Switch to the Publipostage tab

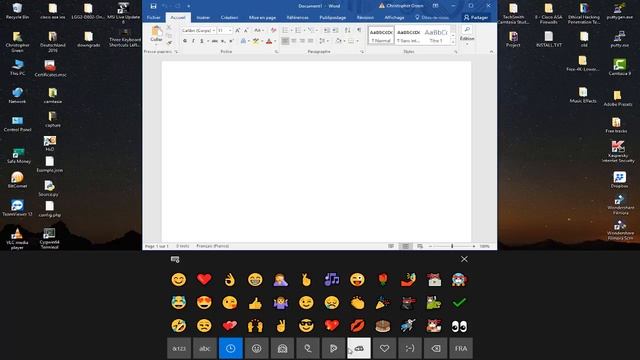point(333,18)
